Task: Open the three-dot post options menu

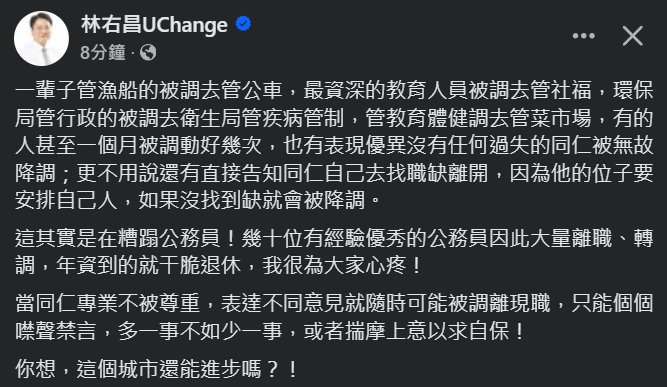Action: (x=583, y=36)
